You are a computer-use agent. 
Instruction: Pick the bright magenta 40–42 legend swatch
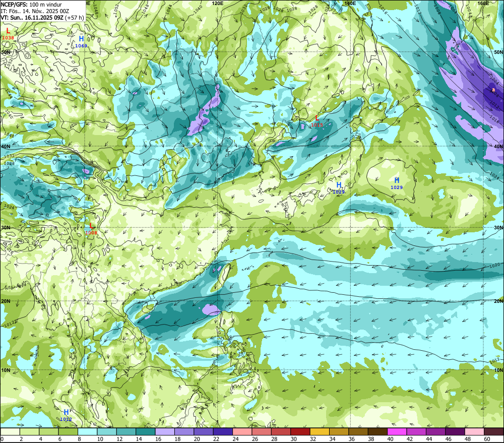point(397,431)
